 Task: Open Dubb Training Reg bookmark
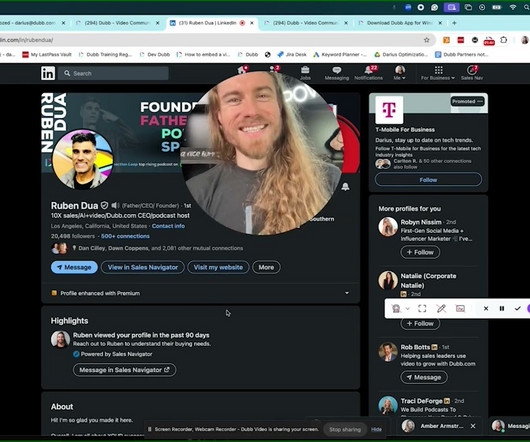click(105, 54)
